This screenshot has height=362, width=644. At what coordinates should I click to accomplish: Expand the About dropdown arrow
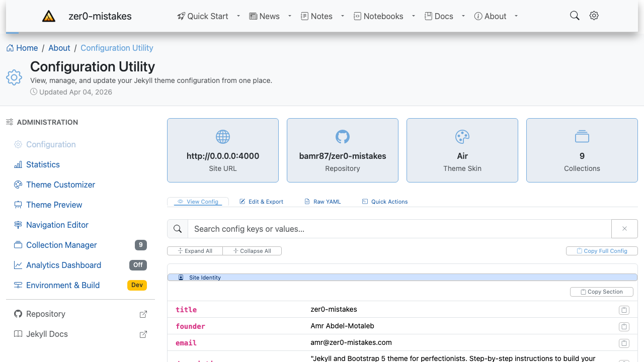tap(516, 16)
